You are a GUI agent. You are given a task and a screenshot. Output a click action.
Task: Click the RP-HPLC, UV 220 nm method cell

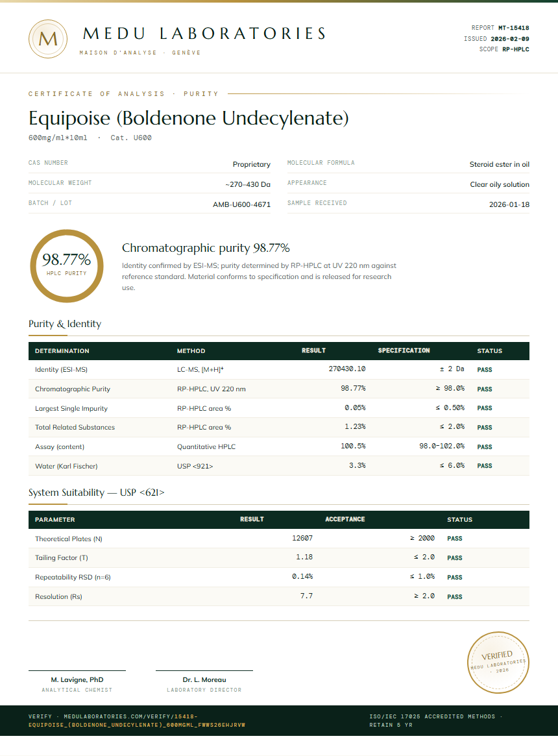click(212, 389)
